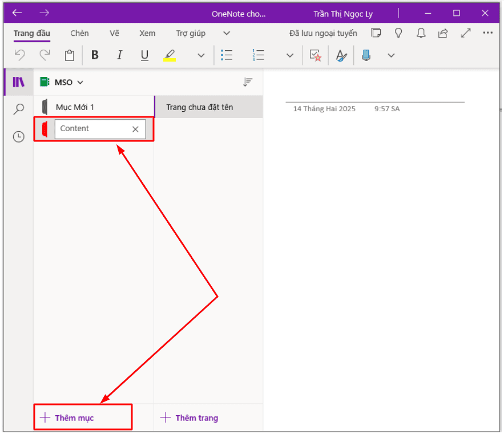Click the To Do tag checkbox-star icon
Image resolution: width=504 pixels, height=434 pixels.
click(x=315, y=55)
